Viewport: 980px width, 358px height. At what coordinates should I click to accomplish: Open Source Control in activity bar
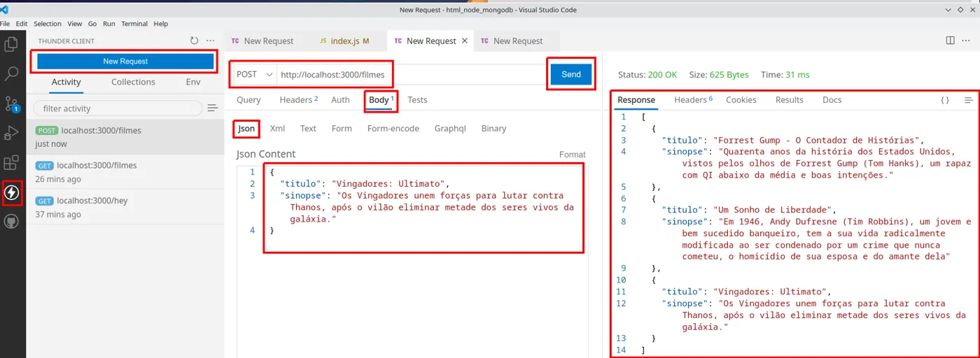point(11,104)
